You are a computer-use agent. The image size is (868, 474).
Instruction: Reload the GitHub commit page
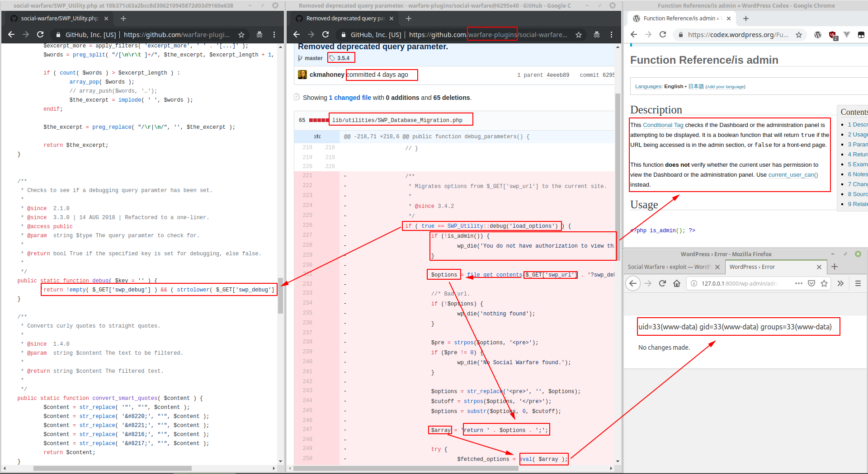(x=325, y=34)
